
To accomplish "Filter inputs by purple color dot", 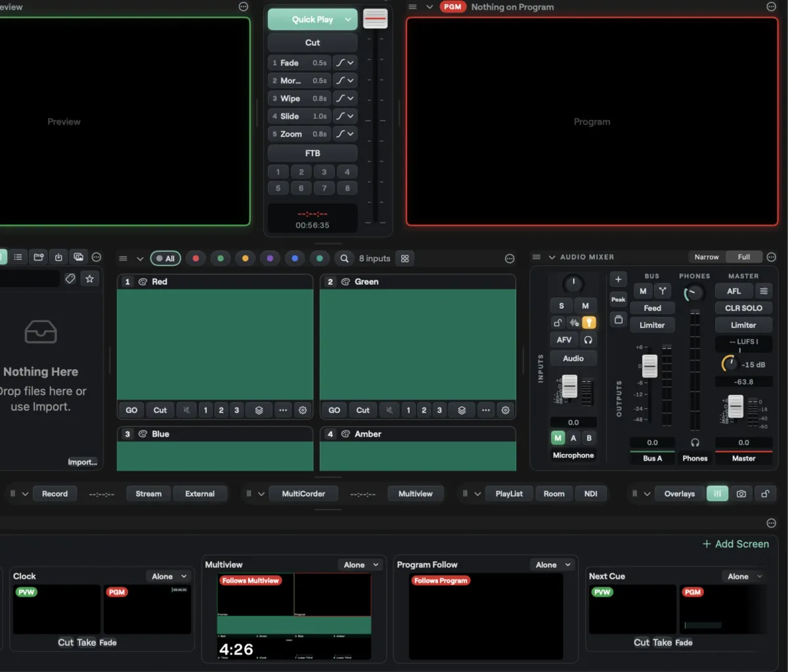I will tap(270, 259).
